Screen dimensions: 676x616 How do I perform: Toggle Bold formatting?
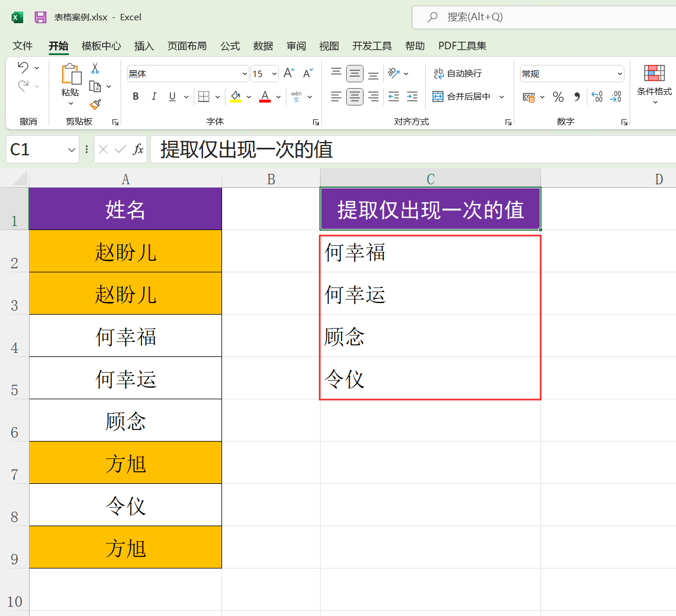tap(136, 97)
